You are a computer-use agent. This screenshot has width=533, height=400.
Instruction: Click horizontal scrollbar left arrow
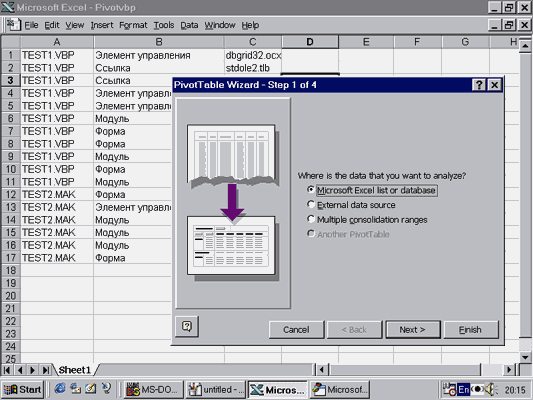coord(322,369)
